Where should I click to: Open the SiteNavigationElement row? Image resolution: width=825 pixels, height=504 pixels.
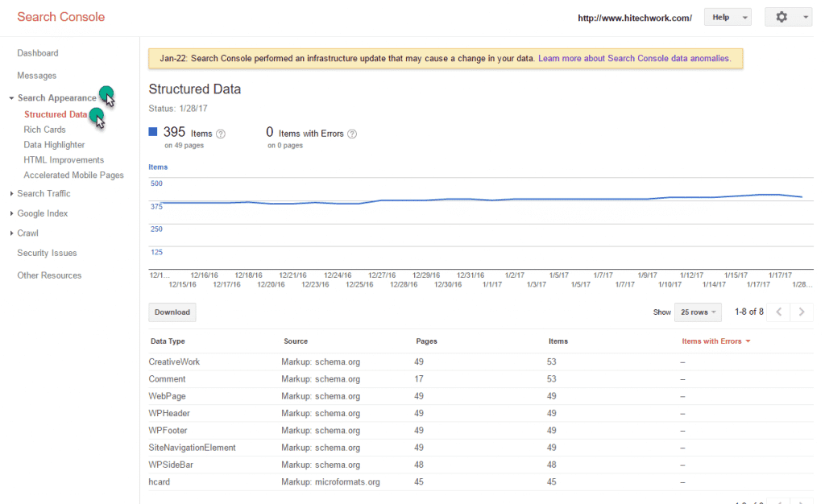tap(480, 448)
